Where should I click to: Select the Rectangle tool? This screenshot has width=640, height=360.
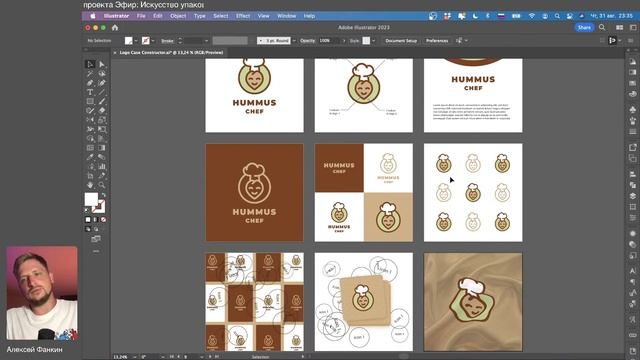coord(90,101)
